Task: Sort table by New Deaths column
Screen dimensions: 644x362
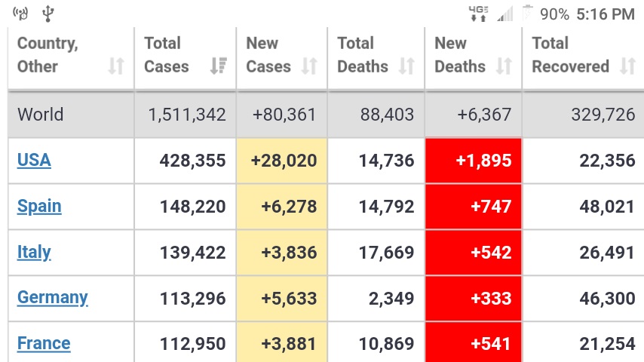Action: tap(504, 66)
